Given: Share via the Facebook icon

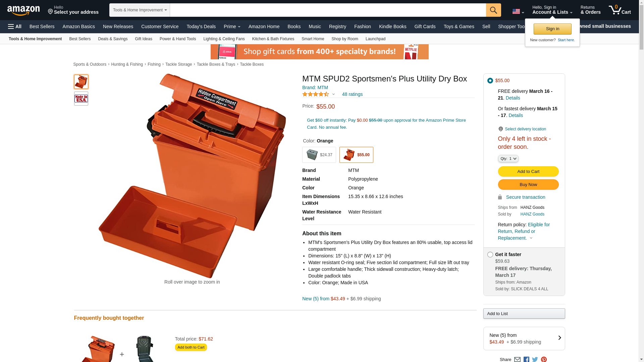Looking at the screenshot, I should click(526, 359).
